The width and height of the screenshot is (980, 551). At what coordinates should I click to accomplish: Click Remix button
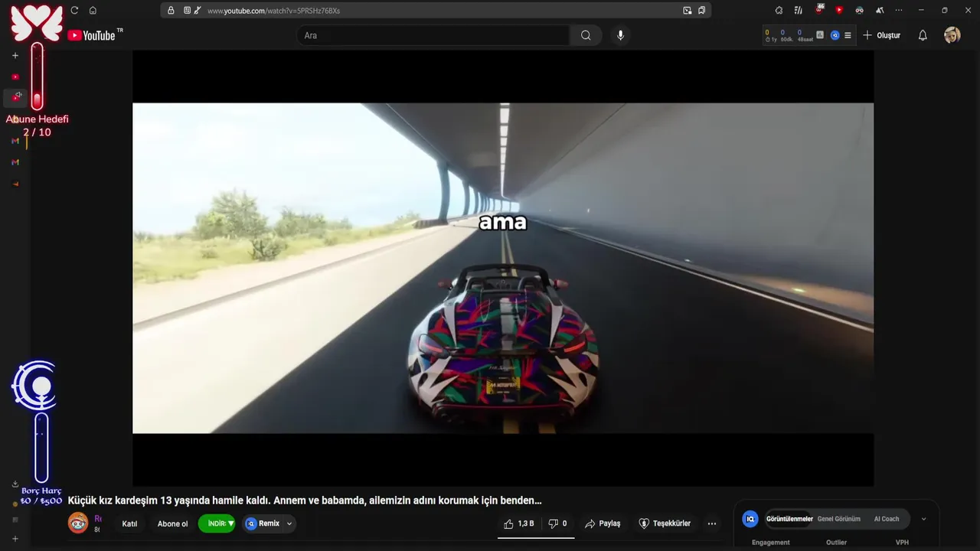(263, 523)
